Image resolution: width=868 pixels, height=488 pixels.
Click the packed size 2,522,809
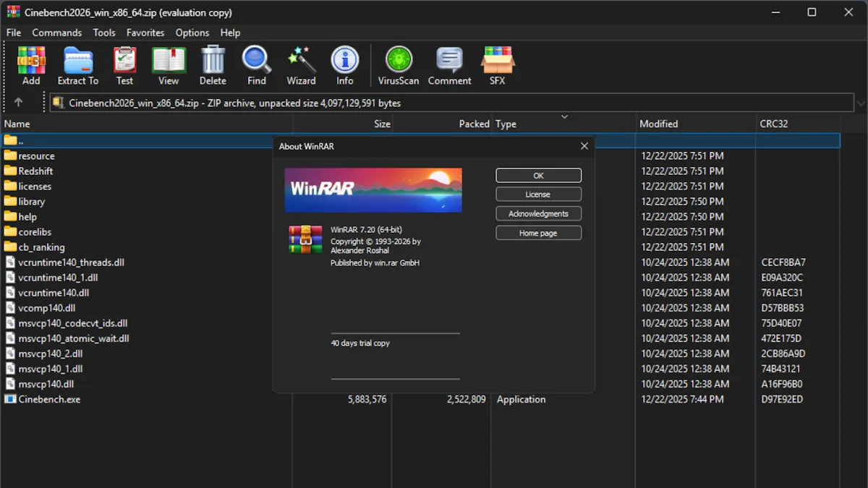click(467, 399)
